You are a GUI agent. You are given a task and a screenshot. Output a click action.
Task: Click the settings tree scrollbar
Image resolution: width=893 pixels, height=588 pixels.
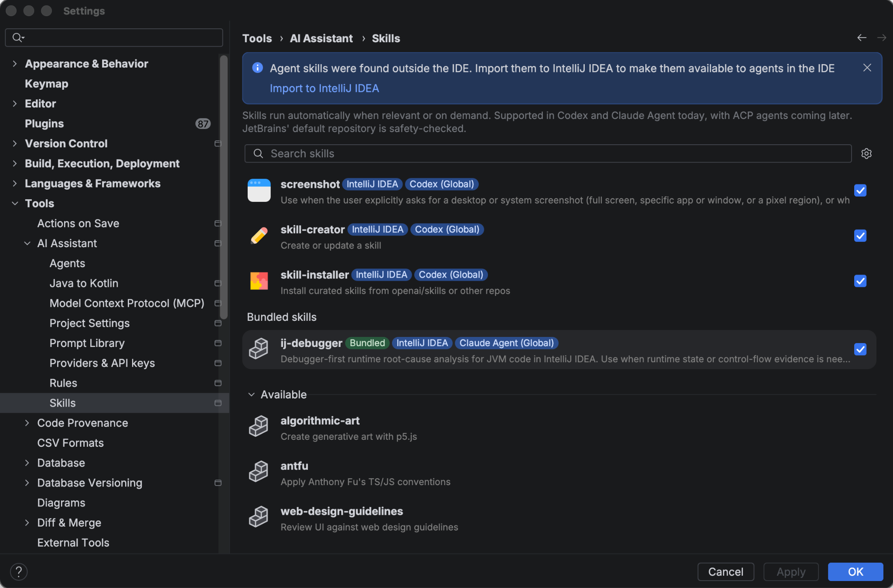pos(224,187)
